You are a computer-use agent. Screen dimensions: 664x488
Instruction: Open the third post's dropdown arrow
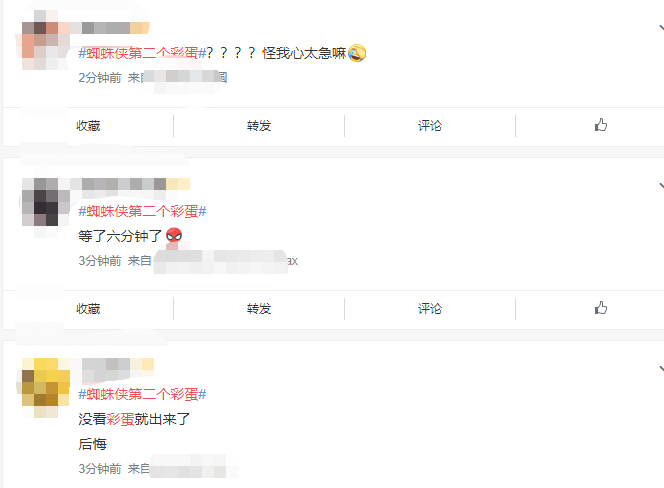tap(661, 369)
